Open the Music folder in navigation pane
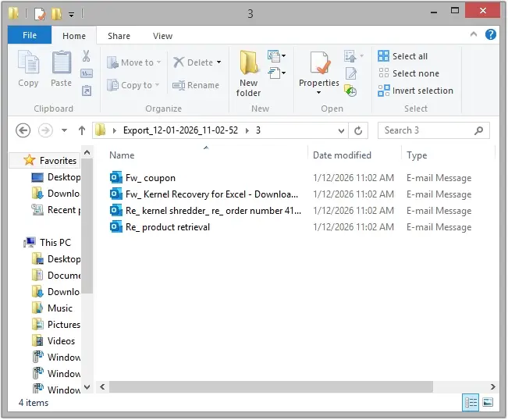Image resolution: width=508 pixels, height=420 pixels. click(x=52, y=308)
